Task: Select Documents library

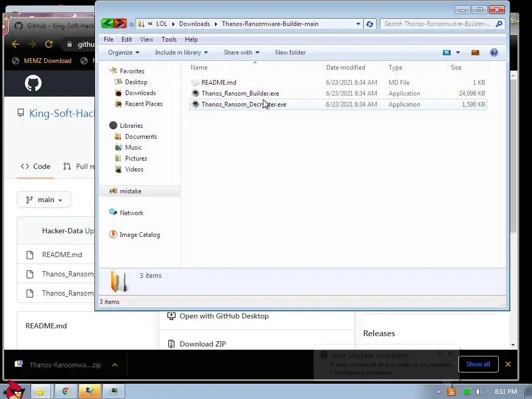Action: [141, 137]
